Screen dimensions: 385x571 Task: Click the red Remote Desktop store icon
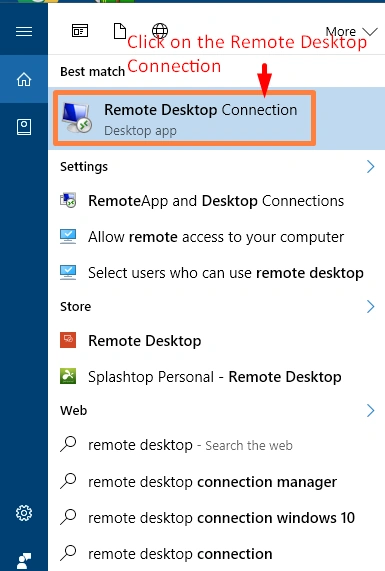tap(68, 340)
